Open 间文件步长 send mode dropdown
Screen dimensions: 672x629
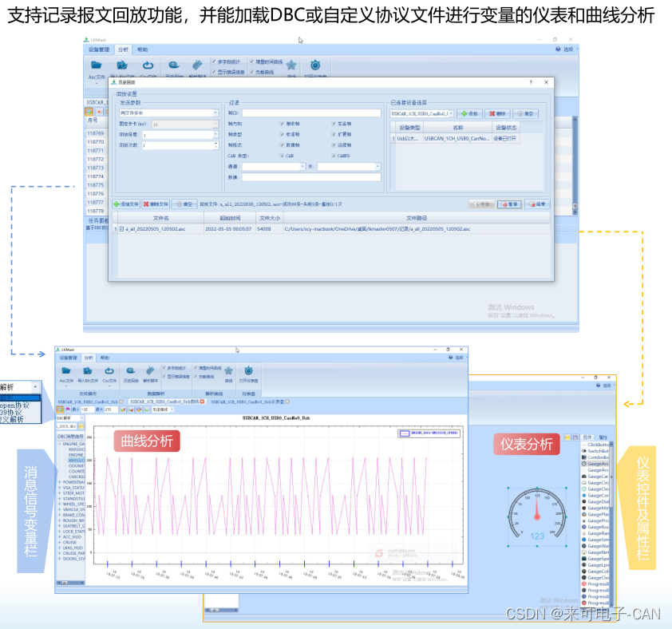(169, 113)
